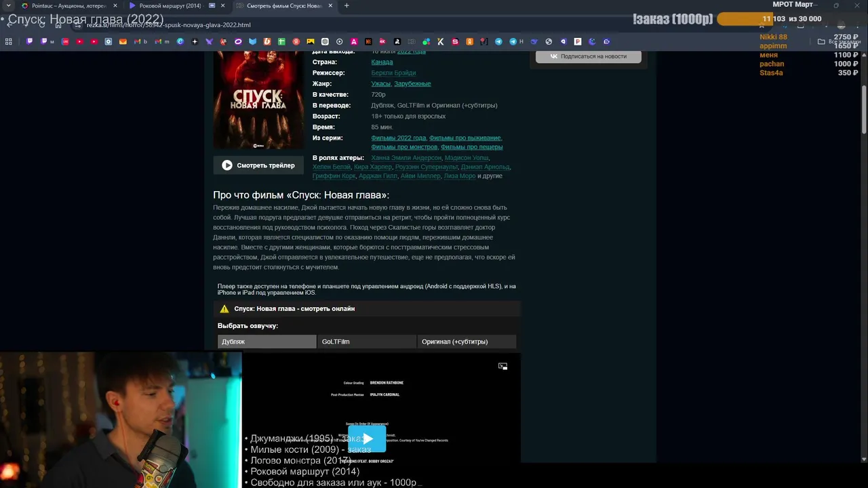Open the black star bookmark icon
Screen dimensions: 868x488
pos(195,41)
